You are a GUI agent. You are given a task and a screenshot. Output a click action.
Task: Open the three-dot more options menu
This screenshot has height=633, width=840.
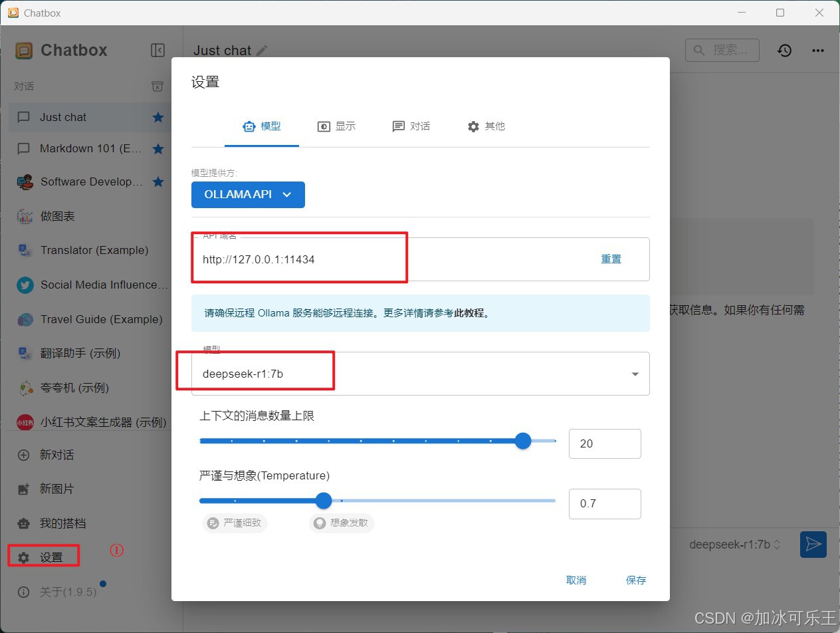(x=817, y=50)
